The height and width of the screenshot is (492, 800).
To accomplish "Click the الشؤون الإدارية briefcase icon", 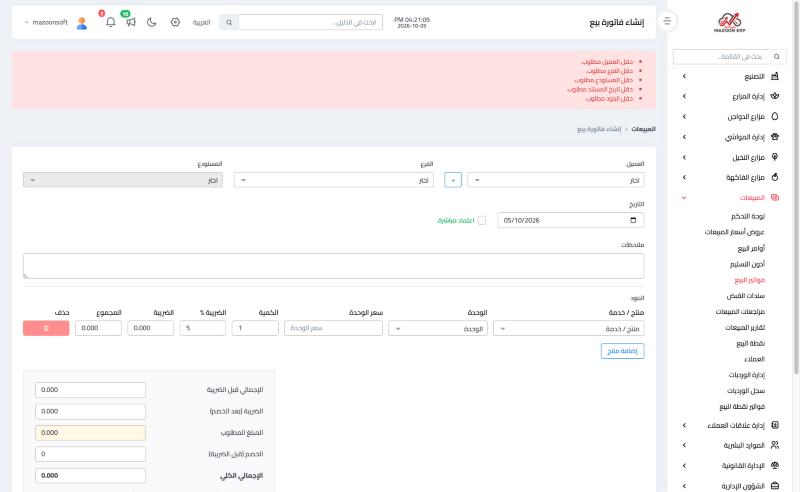I will [774, 486].
